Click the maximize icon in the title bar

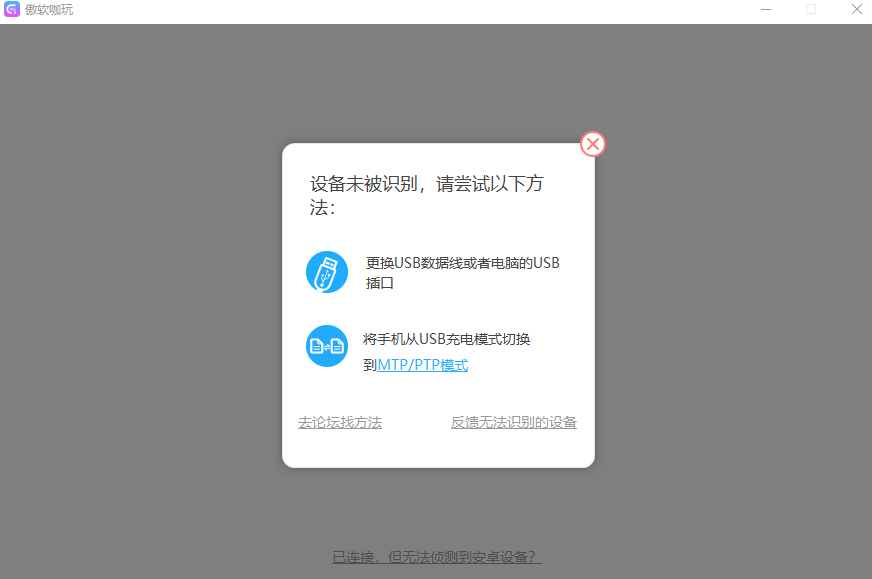(x=810, y=9)
